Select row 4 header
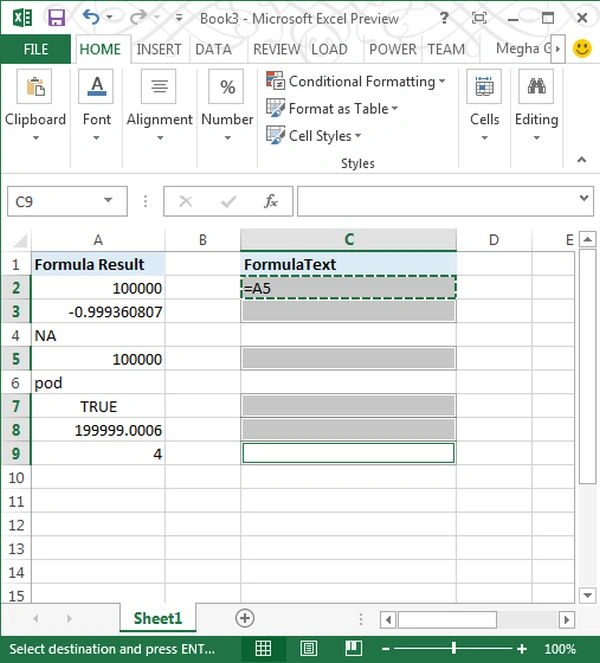 tap(16, 335)
